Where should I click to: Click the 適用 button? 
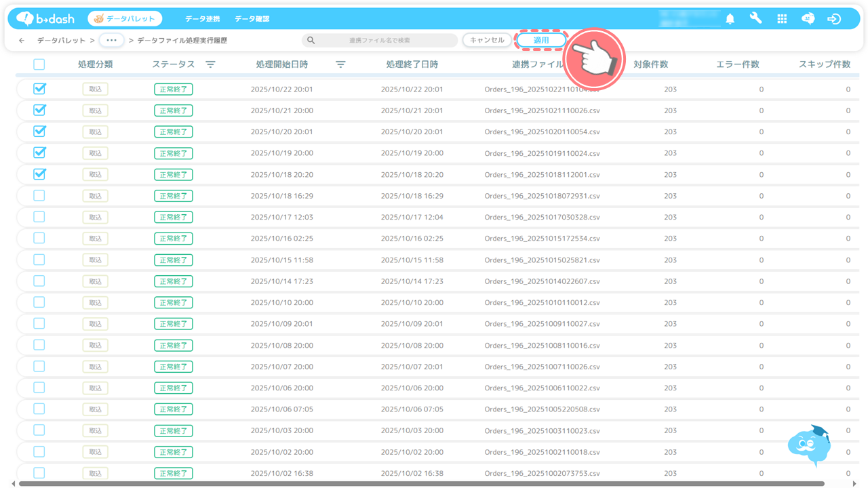[x=540, y=41]
